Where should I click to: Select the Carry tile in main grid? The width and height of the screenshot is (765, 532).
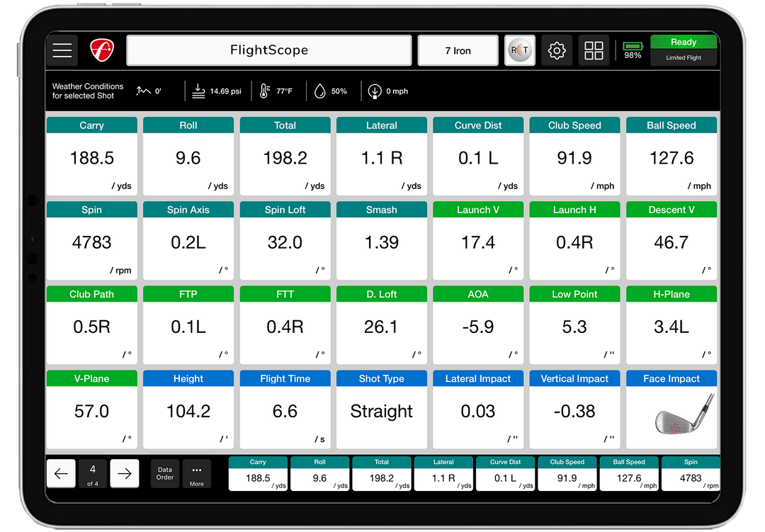pos(91,156)
